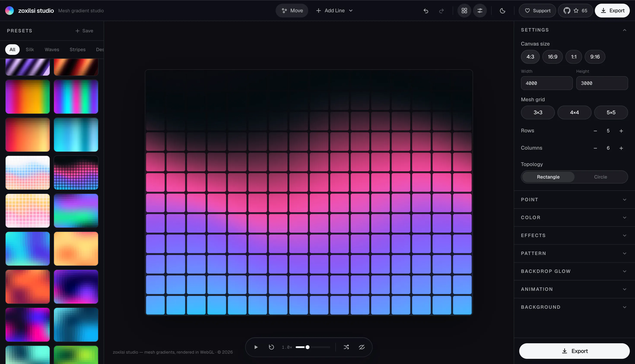This screenshot has height=364, width=635.
Task: Select the Rectangle topology option
Action: pos(548,177)
